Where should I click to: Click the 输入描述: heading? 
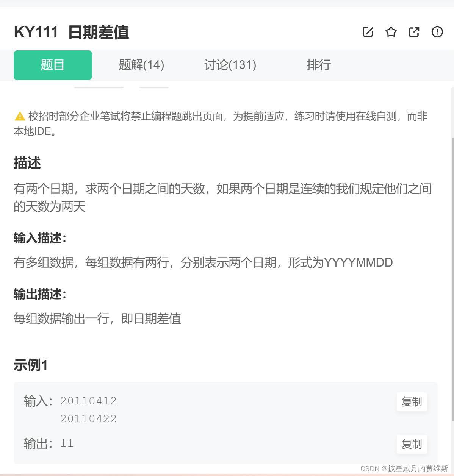[40, 238]
